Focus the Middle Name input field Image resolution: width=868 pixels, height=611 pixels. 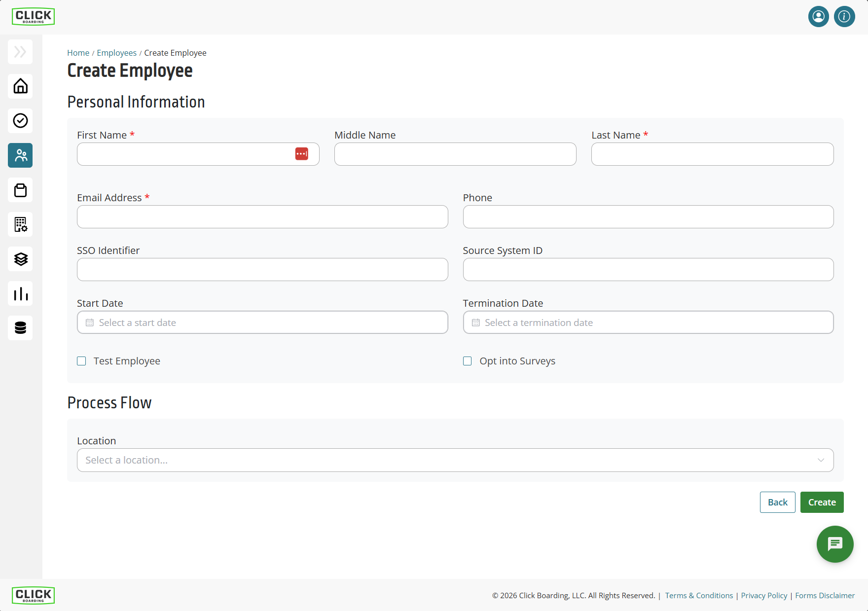tap(455, 154)
